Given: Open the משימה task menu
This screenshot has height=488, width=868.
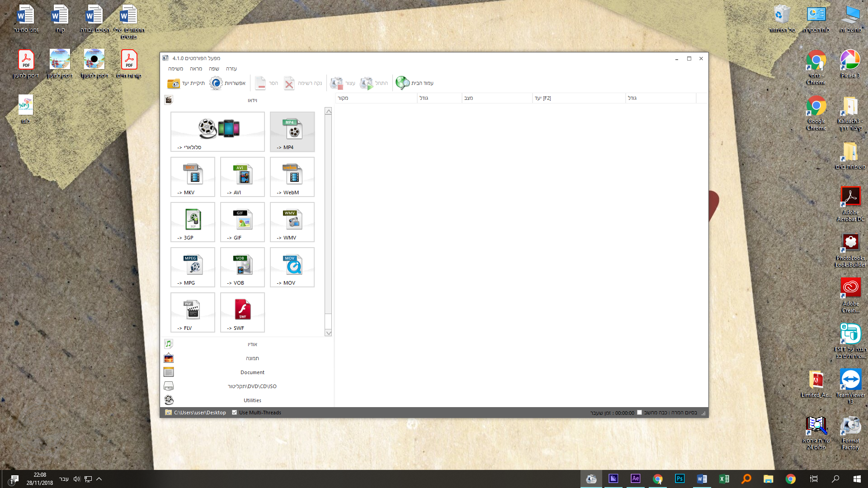Looking at the screenshot, I should pyautogui.click(x=175, y=69).
